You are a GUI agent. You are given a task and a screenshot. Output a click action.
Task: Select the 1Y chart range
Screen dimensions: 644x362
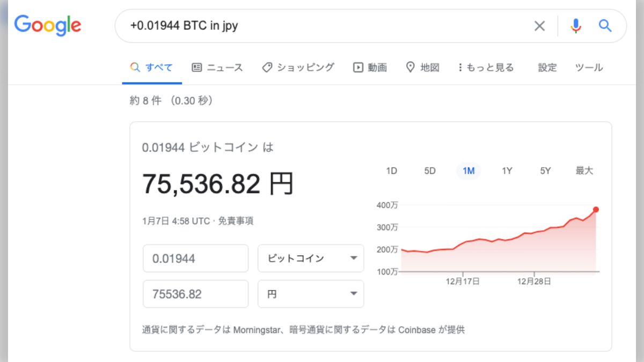[x=507, y=170]
